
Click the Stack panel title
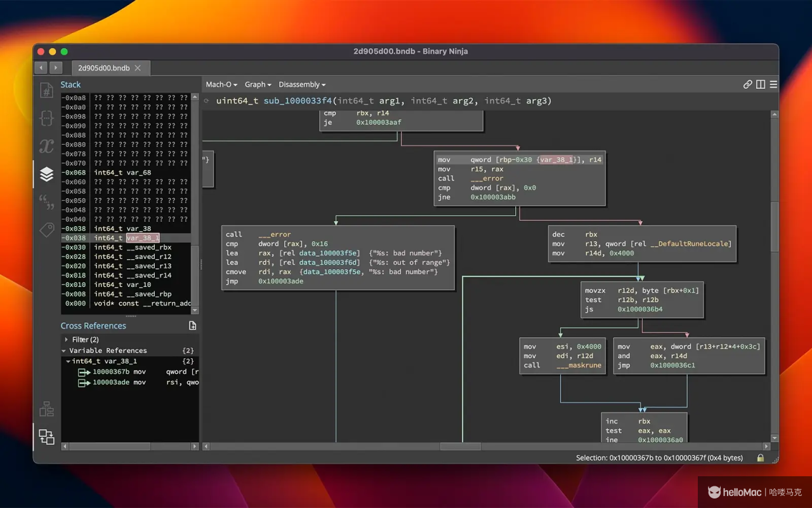coord(70,84)
